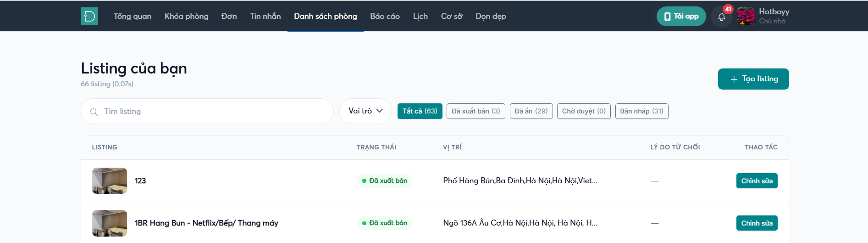Screen dimensions: 868x243
Task: Open thumbnail of listing 123
Action: coord(110,181)
